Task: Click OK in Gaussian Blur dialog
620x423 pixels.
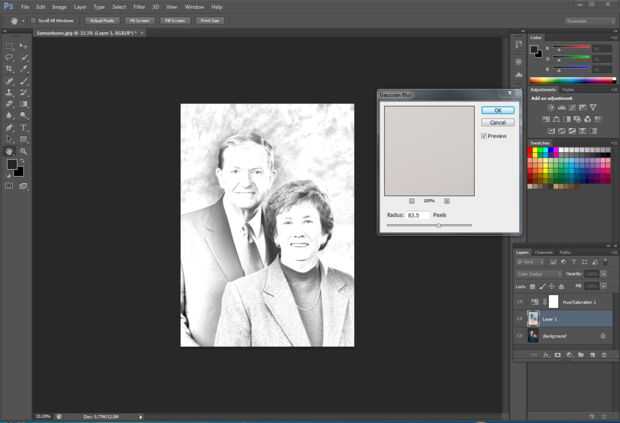Action: pyautogui.click(x=498, y=110)
